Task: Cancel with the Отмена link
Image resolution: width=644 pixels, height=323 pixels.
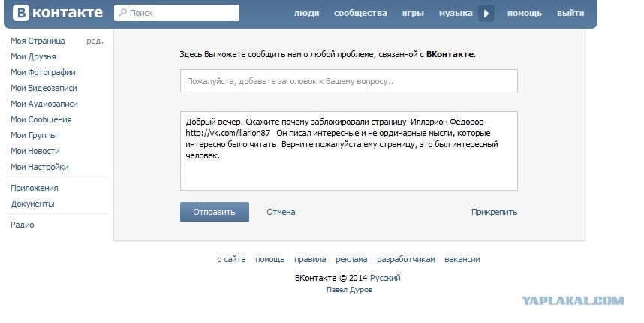Action: coord(281,212)
